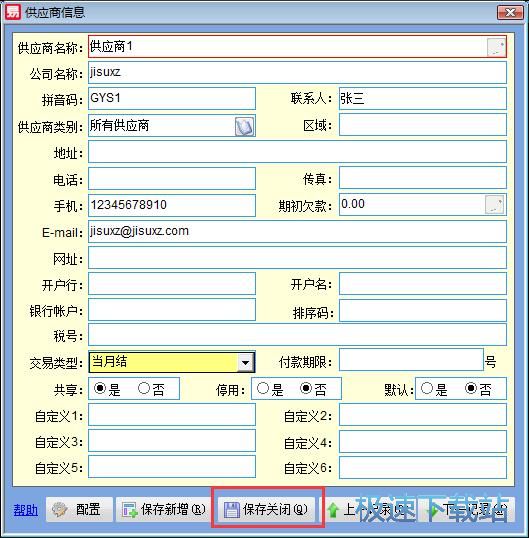
Task: Click the E-mail input field
Action: coord(297,232)
